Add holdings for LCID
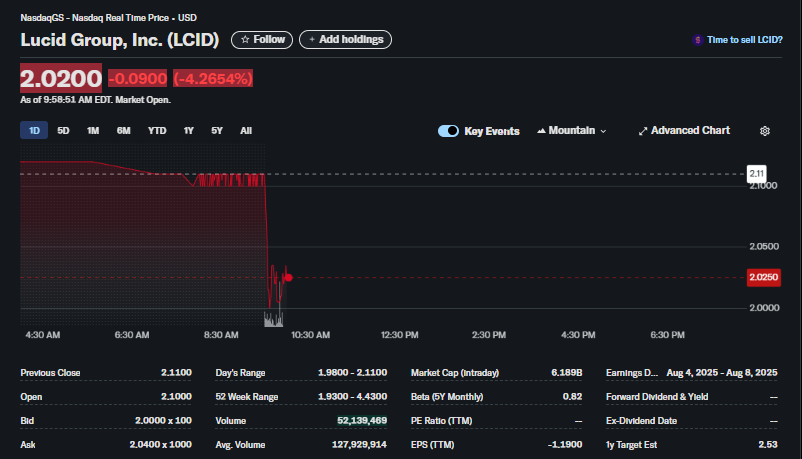Screen dimensions: 802x459 345,39
